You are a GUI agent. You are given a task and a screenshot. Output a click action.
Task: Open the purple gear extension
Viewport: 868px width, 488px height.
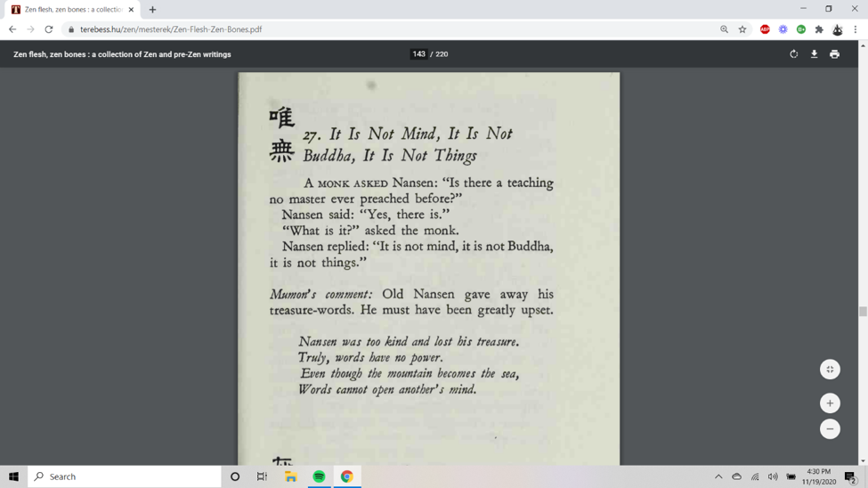coord(783,29)
